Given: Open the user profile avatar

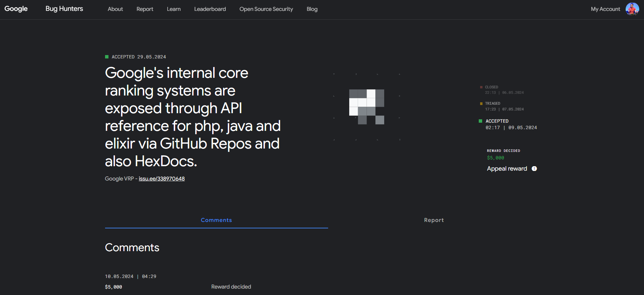Looking at the screenshot, I should (x=632, y=9).
